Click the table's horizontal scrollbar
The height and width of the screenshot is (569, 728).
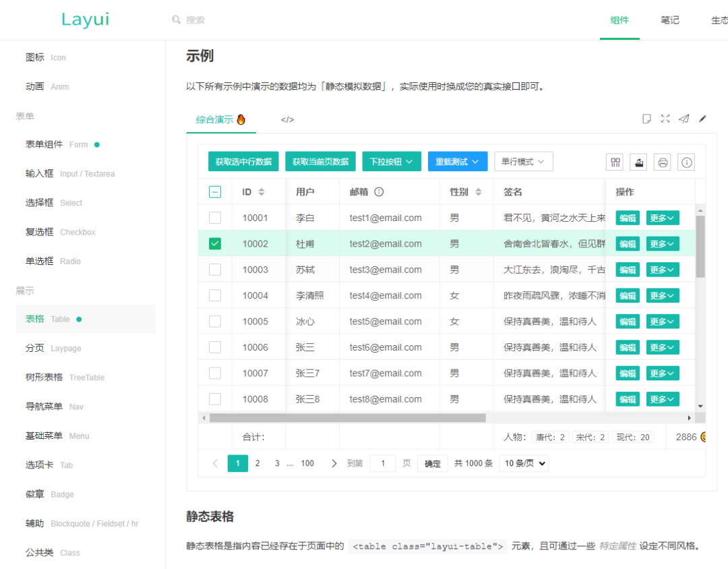347,418
